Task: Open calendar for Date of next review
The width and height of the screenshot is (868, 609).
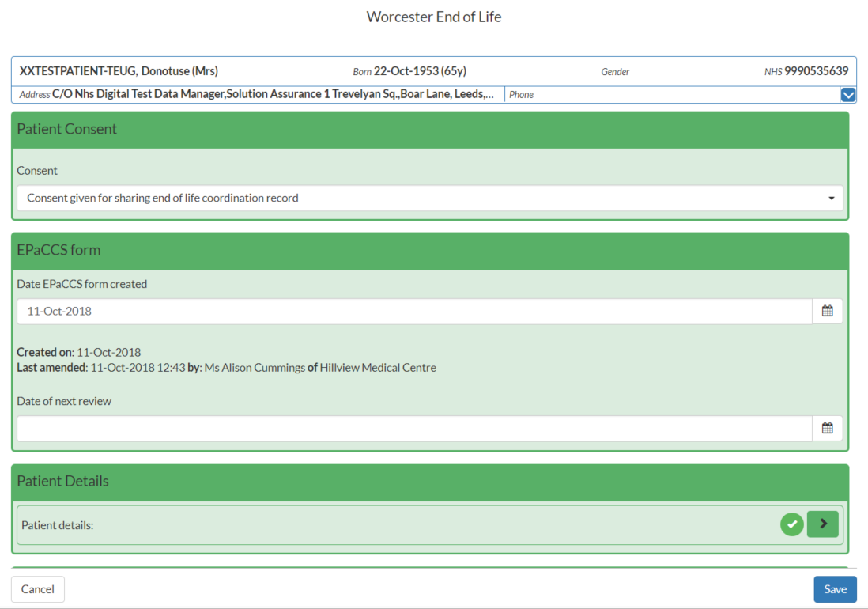Action: [827, 428]
